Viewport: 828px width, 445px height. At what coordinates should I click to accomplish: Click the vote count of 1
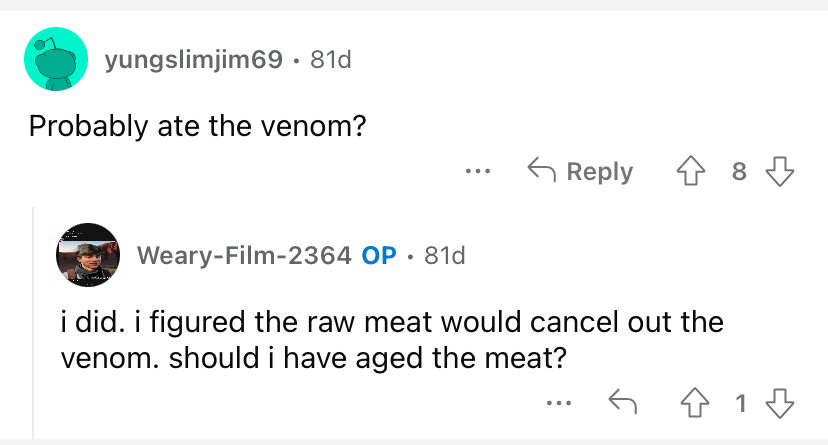(740, 404)
